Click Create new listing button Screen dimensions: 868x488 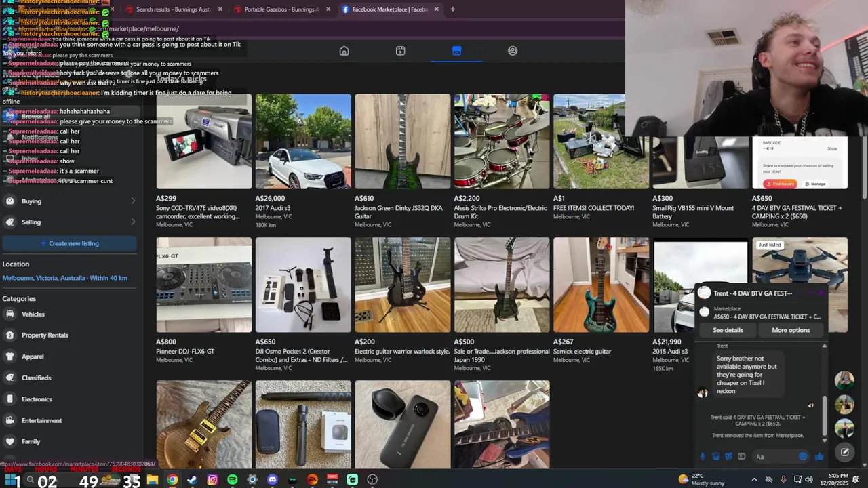click(x=69, y=243)
